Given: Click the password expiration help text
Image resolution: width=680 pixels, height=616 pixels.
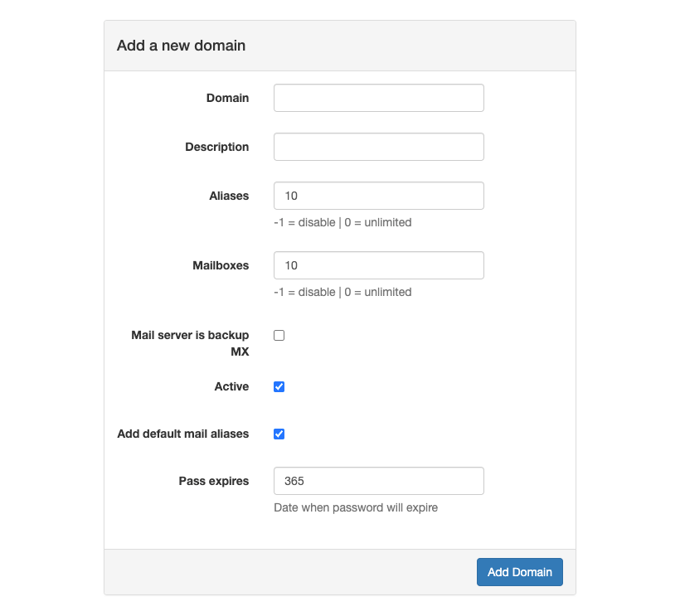Looking at the screenshot, I should 355,507.
